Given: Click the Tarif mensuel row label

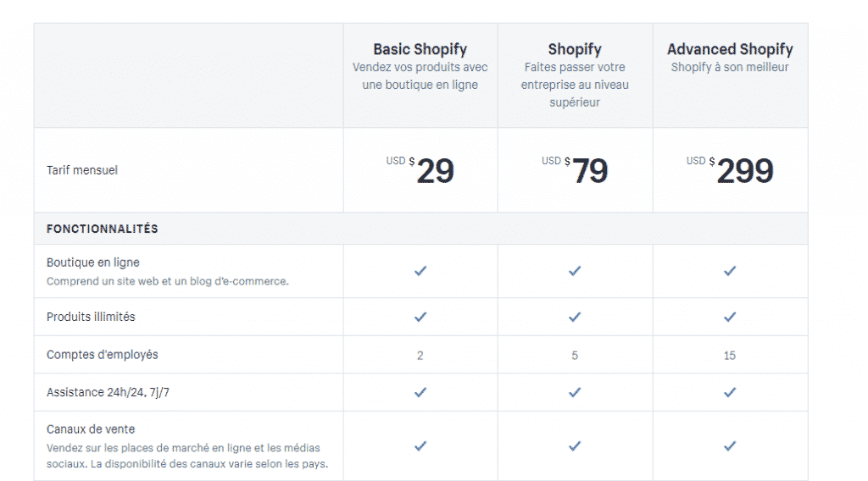Looking at the screenshot, I should 82,170.
